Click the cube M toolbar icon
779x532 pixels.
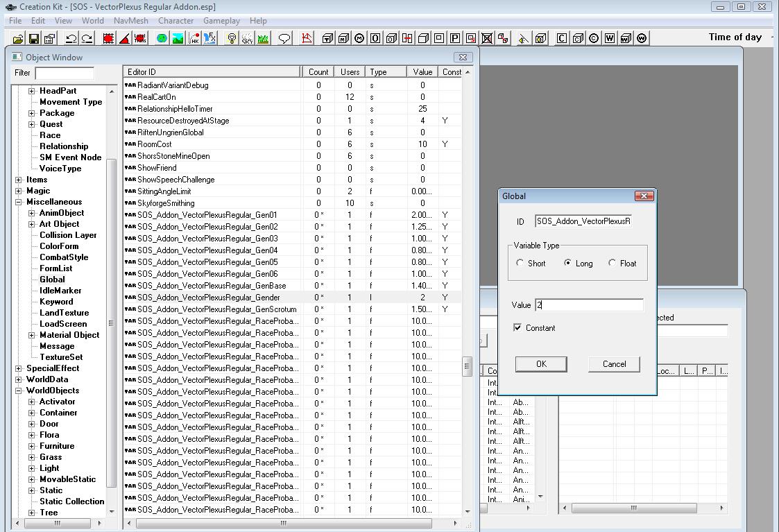pyautogui.click(x=344, y=38)
